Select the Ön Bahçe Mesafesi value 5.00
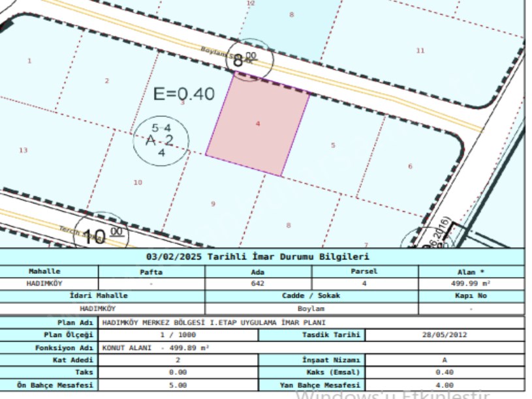Screen dimensions: 532x399 pos(178,385)
